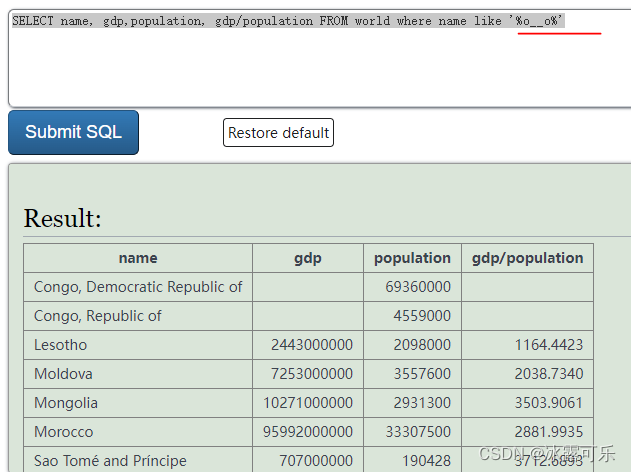631x472 pixels.
Task: Click the Submit SQL button
Action: coord(73,132)
